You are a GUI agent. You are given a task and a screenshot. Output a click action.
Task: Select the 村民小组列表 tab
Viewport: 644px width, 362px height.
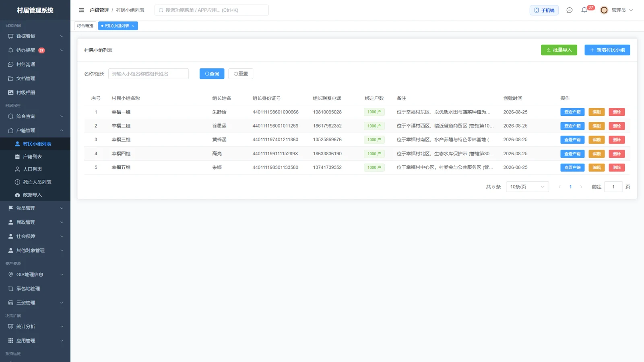(117, 26)
